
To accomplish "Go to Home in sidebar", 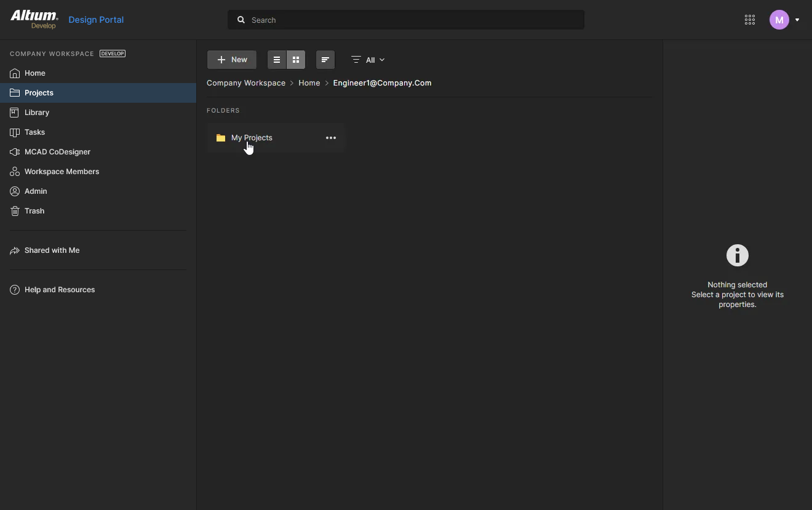I will 98,73.
